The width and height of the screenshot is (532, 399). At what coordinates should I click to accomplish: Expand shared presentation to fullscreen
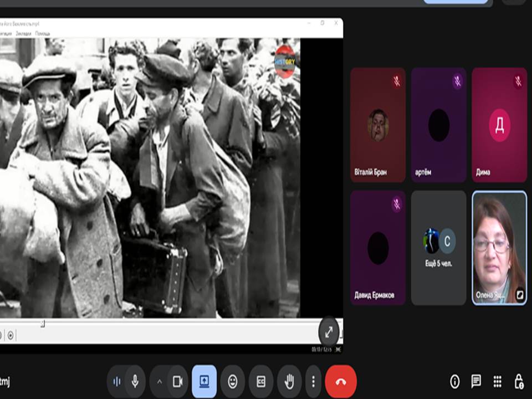(x=329, y=332)
